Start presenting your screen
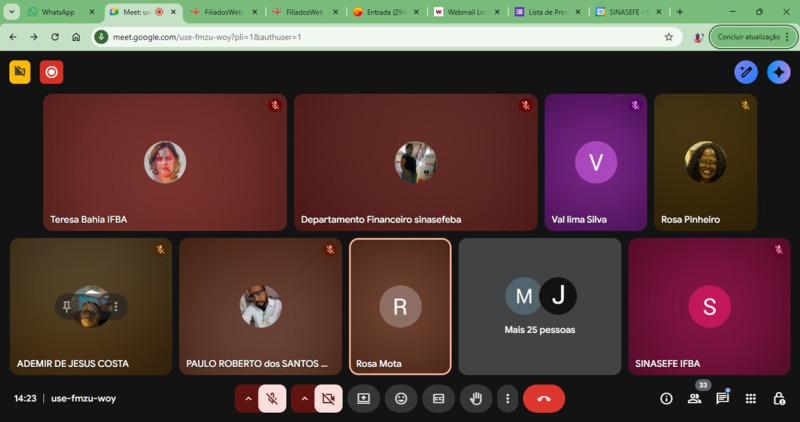 point(363,398)
